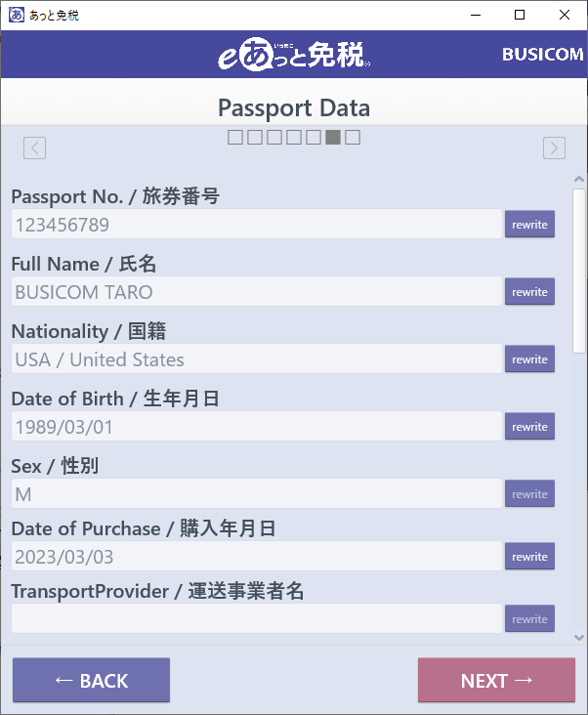Select the Nationality input field

pyautogui.click(x=256, y=359)
